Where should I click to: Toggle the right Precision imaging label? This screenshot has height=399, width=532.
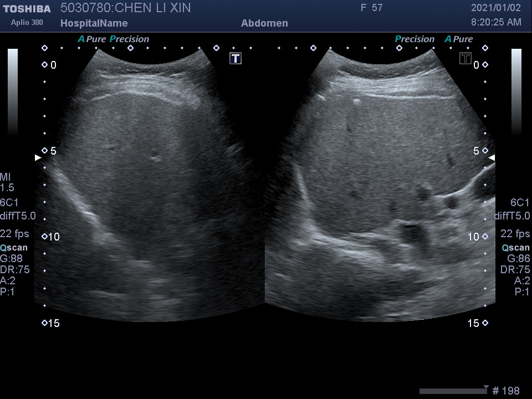(415, 39)
